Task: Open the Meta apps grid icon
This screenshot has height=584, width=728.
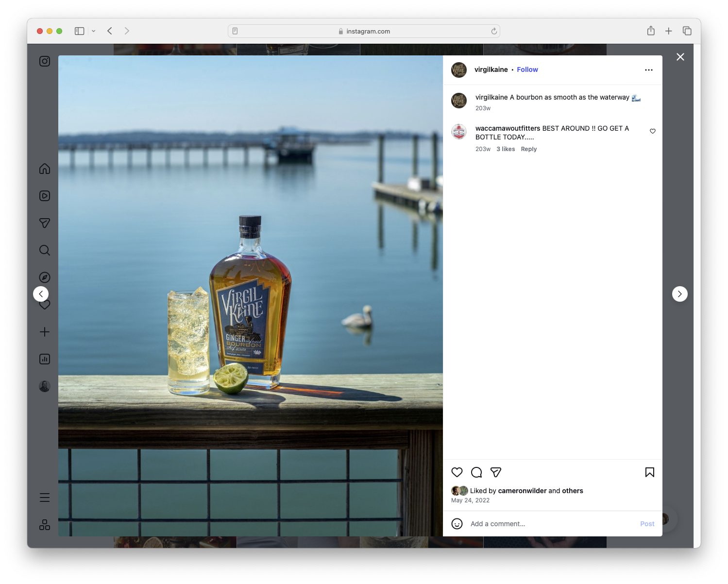Action: pos(45,525)
